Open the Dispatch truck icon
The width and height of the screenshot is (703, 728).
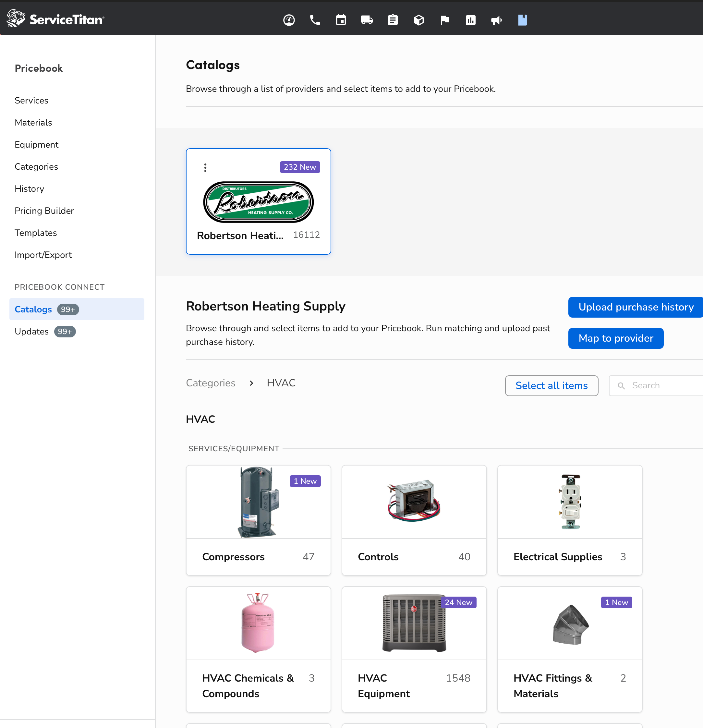(367, 20)
